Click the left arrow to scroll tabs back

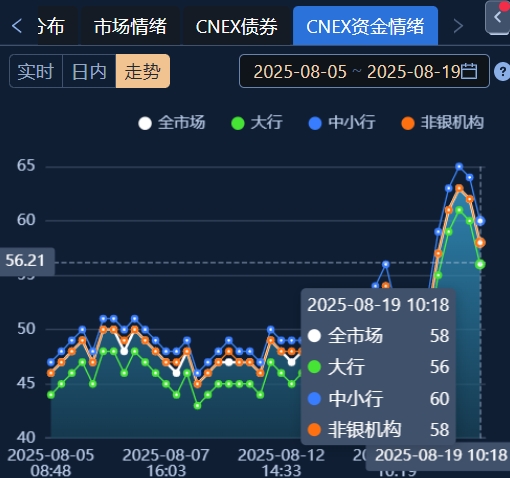17,26
